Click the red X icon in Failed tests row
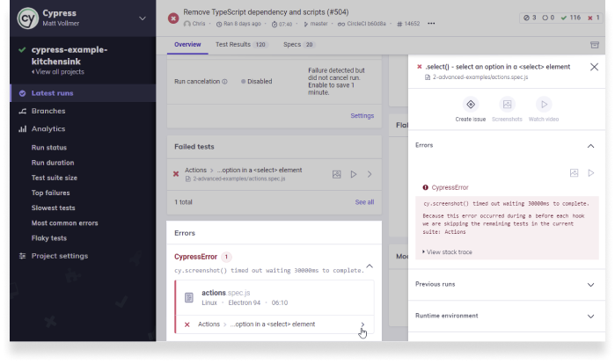The height and width of the screenshot is (364, 615). tap(176, 174)
